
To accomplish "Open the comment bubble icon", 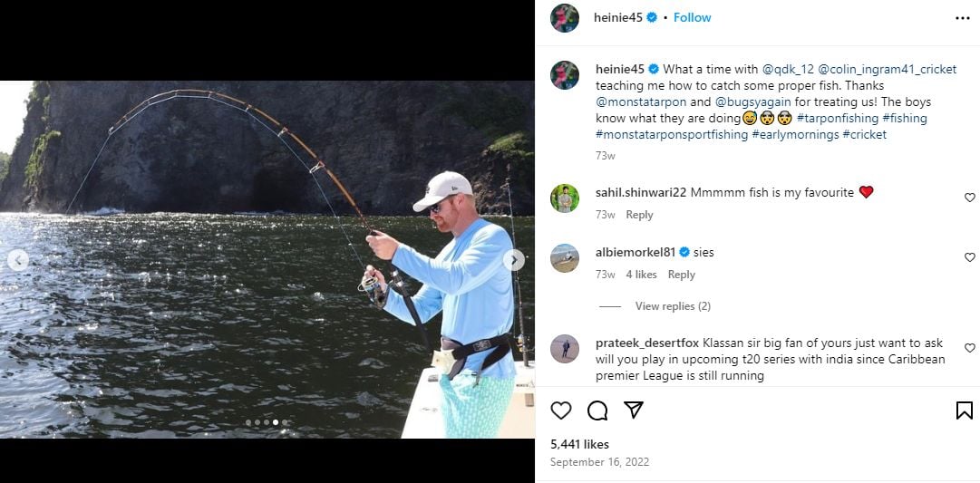I will [x=597, y=411].
